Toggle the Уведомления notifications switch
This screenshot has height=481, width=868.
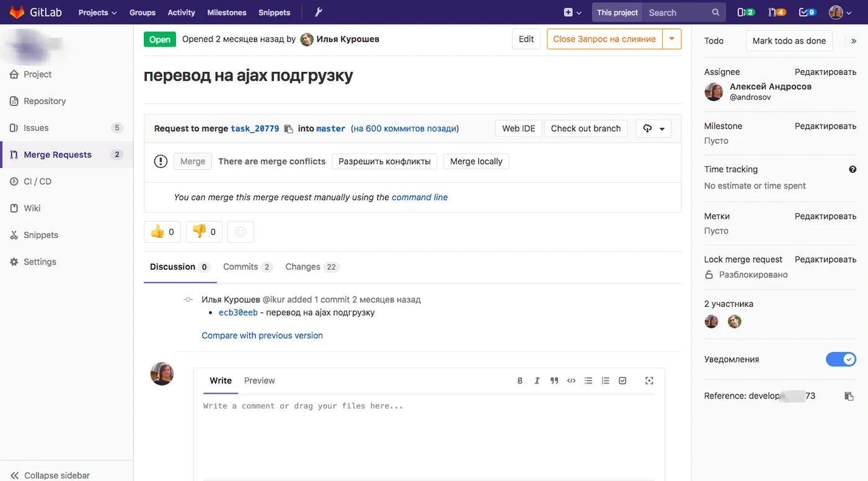[x=841, y=359]
